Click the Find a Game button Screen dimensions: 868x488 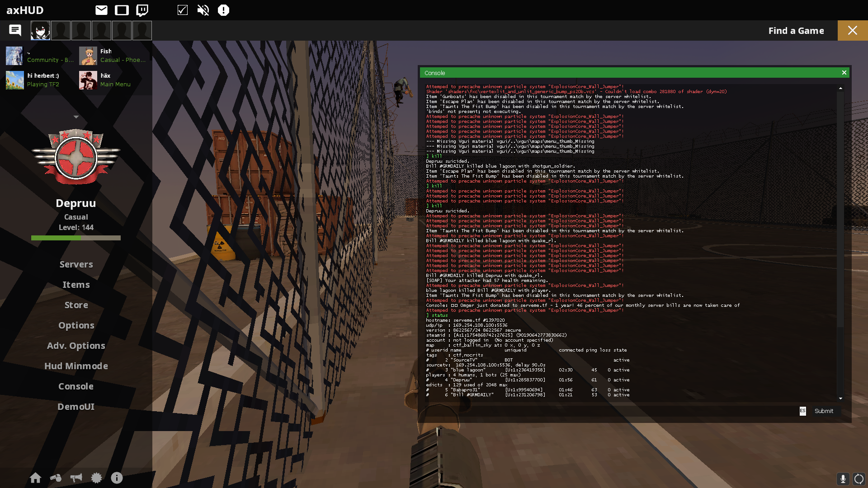[796, 31]
